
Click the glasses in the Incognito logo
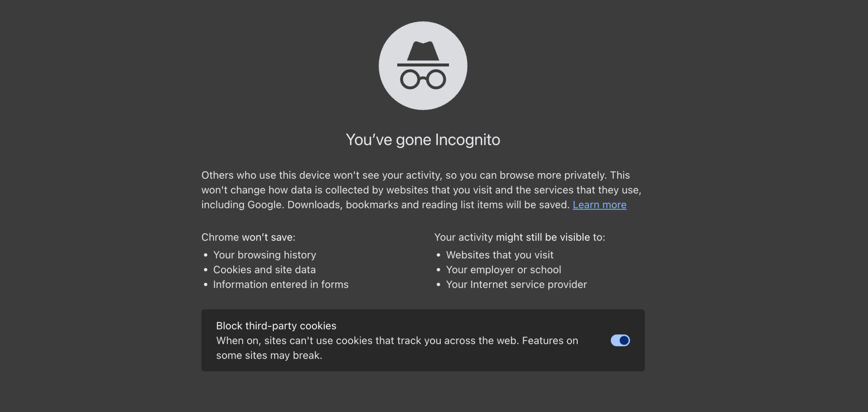423,79
